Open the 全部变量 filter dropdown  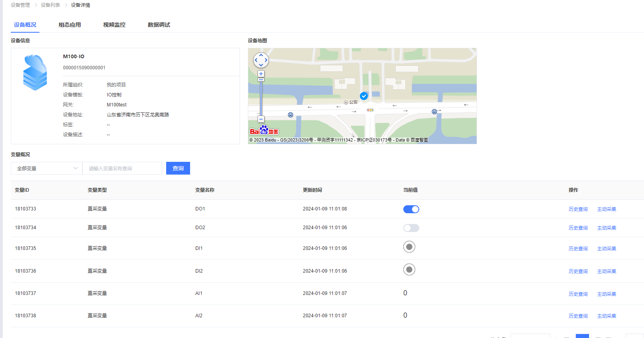pyautogui.click(x=47, y=168)
